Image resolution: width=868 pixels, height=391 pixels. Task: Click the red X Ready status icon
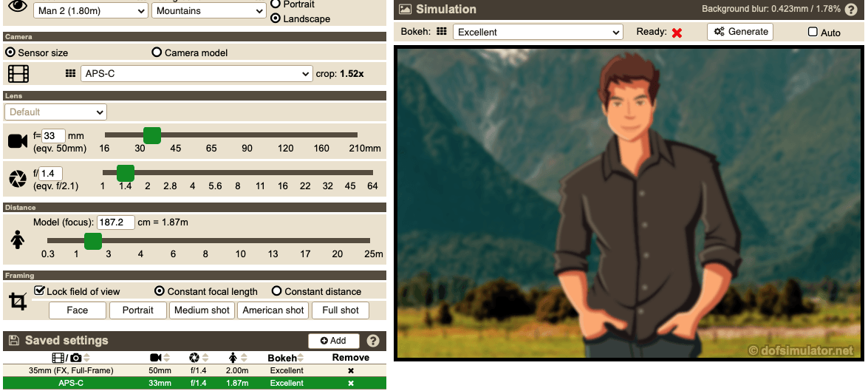(677, 33)
